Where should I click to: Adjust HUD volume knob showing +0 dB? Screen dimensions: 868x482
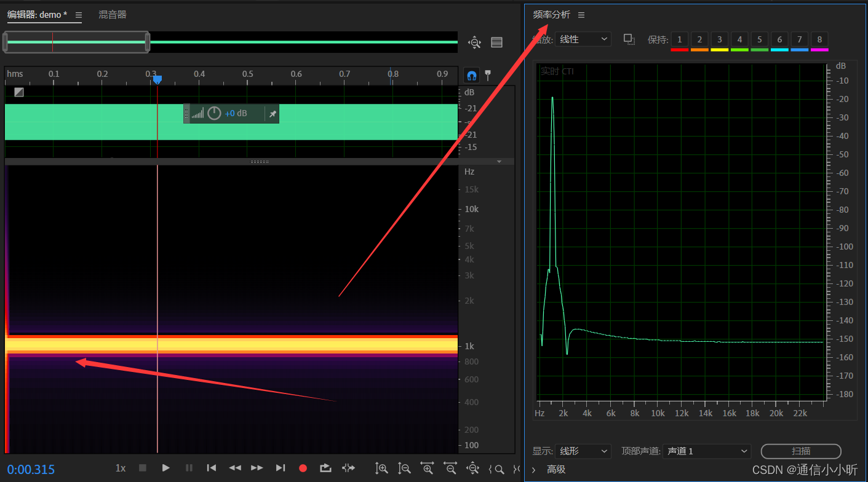point(214,113)
